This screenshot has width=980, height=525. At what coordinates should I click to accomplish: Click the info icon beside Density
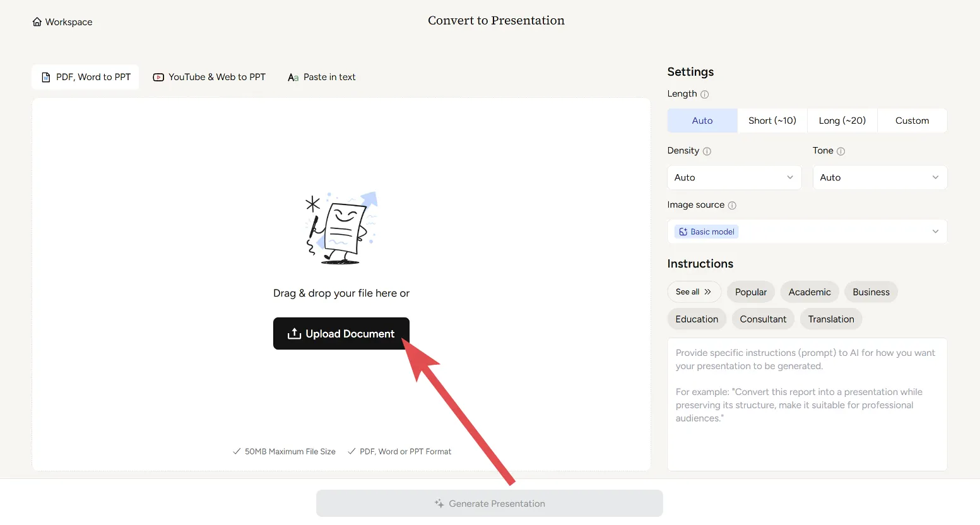click(707, 151)
